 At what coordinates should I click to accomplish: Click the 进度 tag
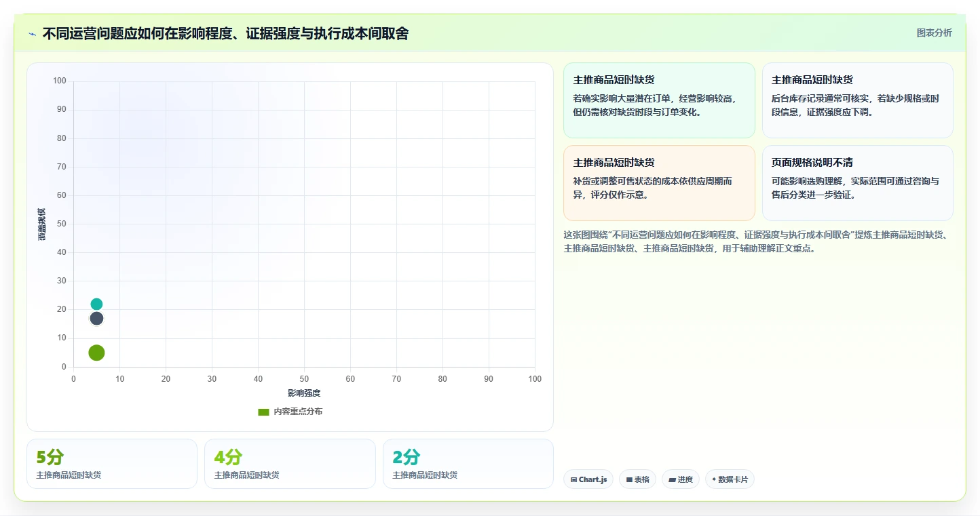click(681, 479)
